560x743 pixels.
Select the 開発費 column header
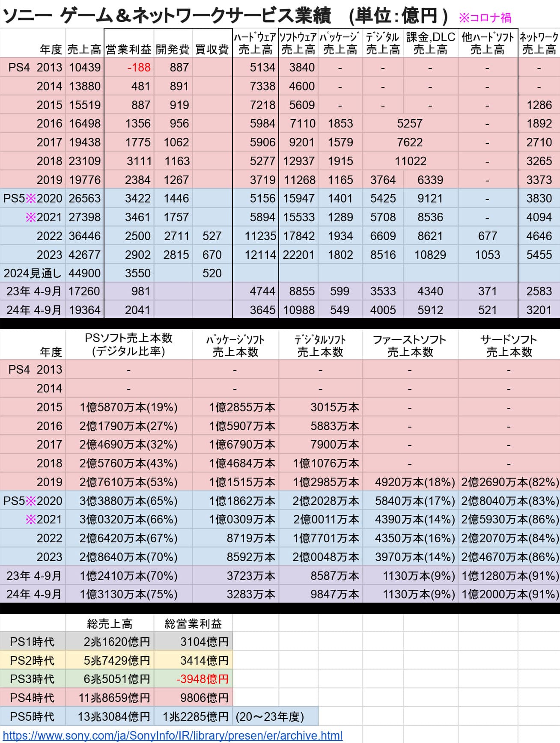[173, 50]
